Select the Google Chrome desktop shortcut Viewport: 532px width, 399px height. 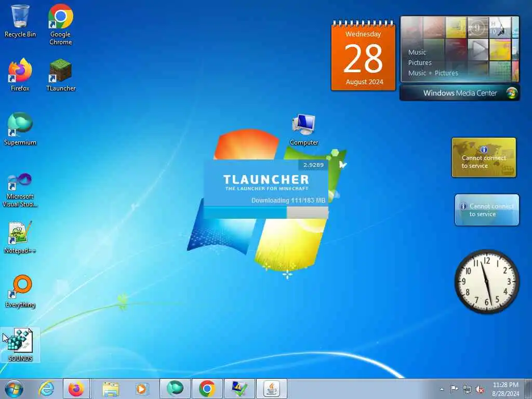60,24
